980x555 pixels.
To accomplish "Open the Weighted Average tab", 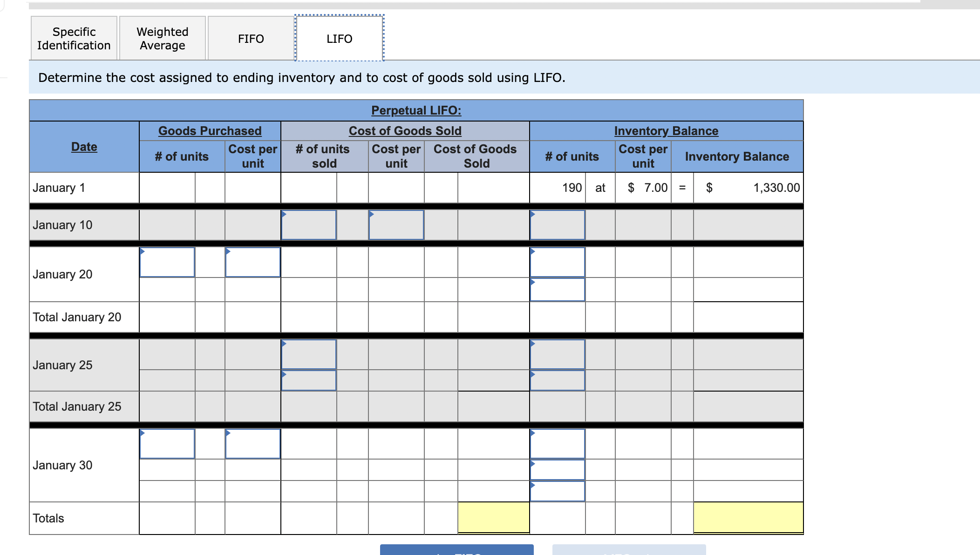I will click(162, 39).
